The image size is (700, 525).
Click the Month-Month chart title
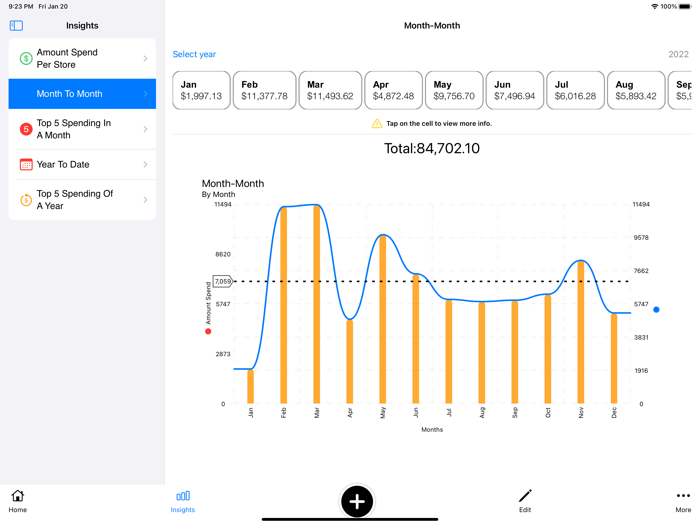click(233, 183)
